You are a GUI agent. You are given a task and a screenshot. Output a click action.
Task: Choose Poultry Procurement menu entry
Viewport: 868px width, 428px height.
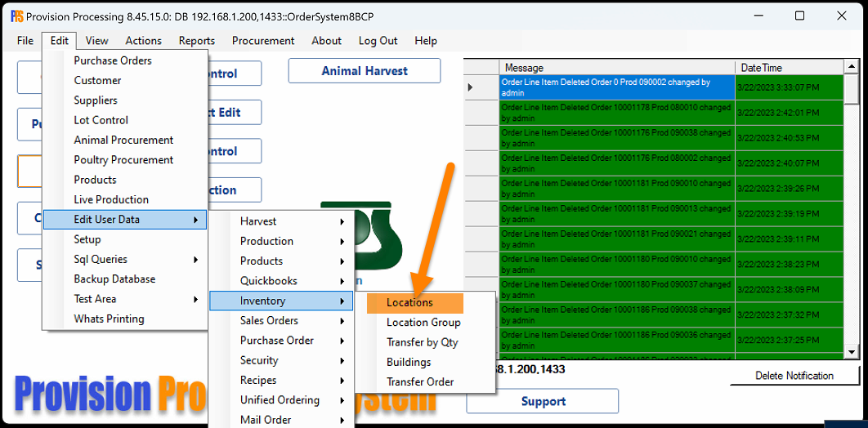(125, 160)
